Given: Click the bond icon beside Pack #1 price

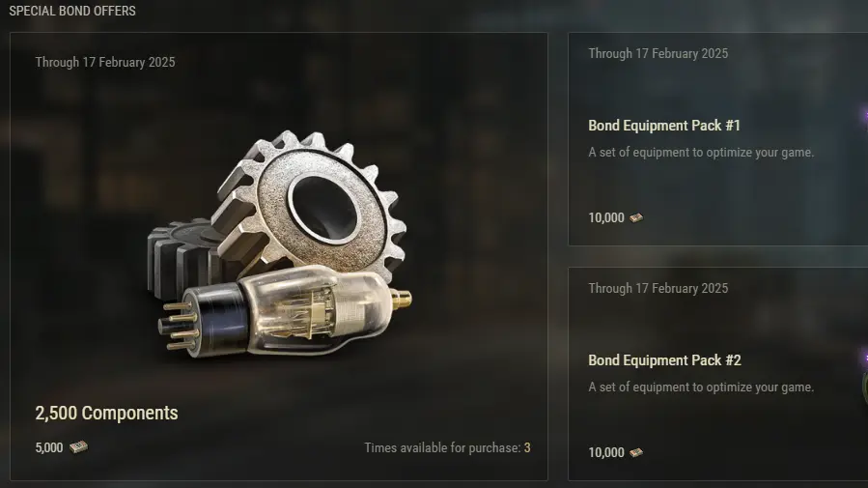Looking at the screenshot, I should click(x=636, y=217).
